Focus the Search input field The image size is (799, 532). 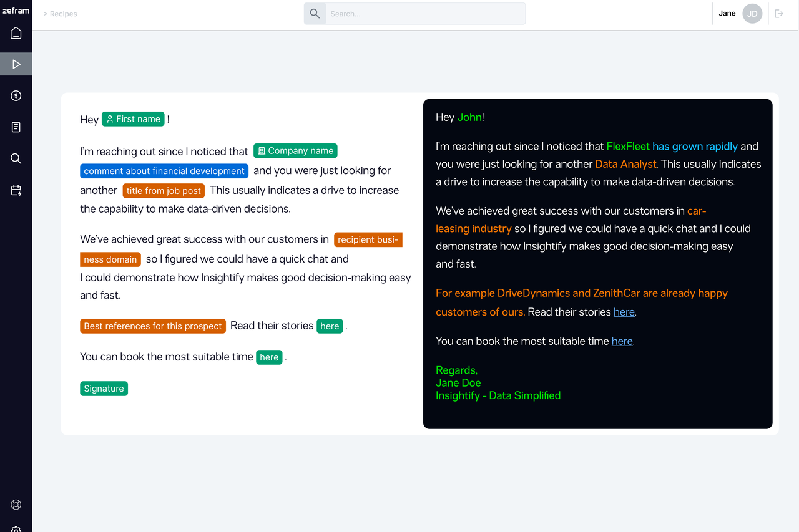pyautogui.click(x=425, y=14)
